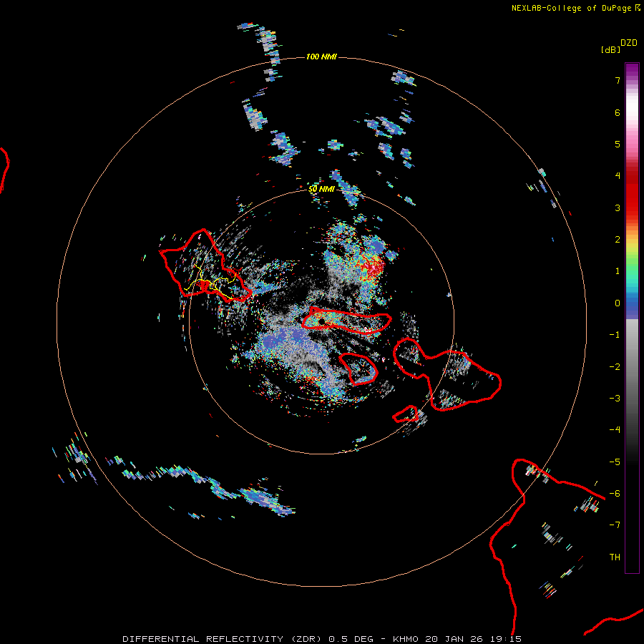Click the 1 value on color scale
The height and width of the screenshot is (644, 644).
click(618, 271)
